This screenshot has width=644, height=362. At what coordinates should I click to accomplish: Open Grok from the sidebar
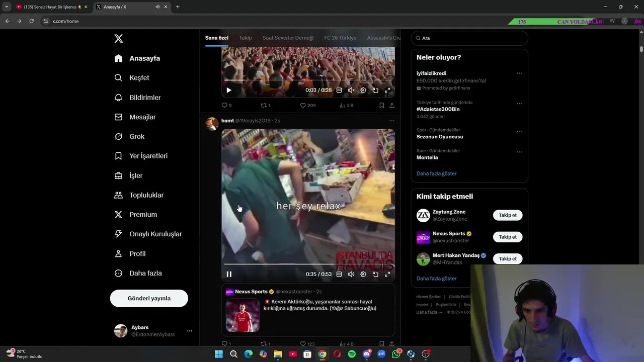tap(129, 137)
